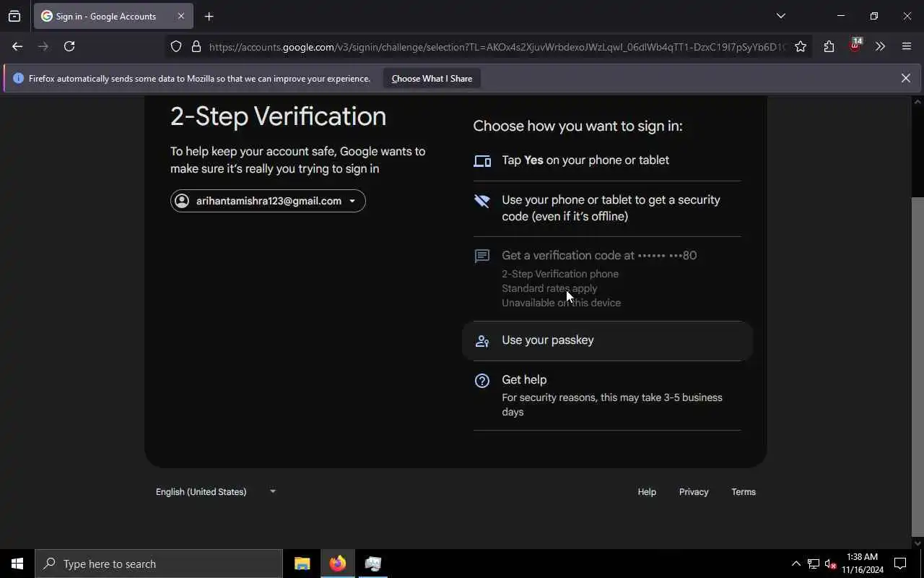This screenshot has height=578, width=924.
Task: Click the devices icon beside Tap Yes
Action: click(482, 161)
